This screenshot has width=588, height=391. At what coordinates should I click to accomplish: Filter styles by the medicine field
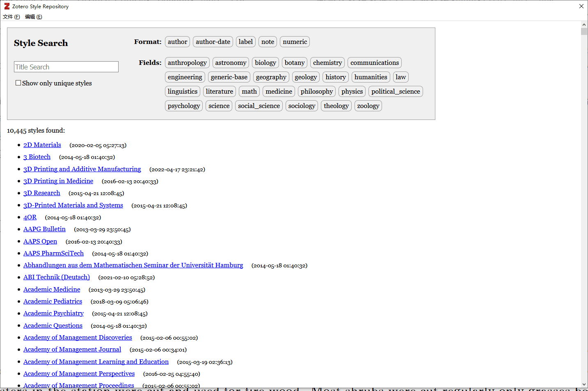279,92
